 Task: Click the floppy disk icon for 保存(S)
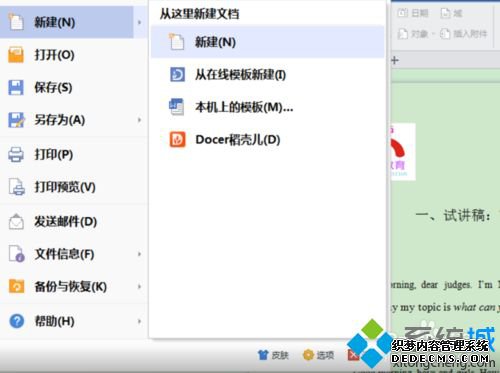[x=16, y=88]
